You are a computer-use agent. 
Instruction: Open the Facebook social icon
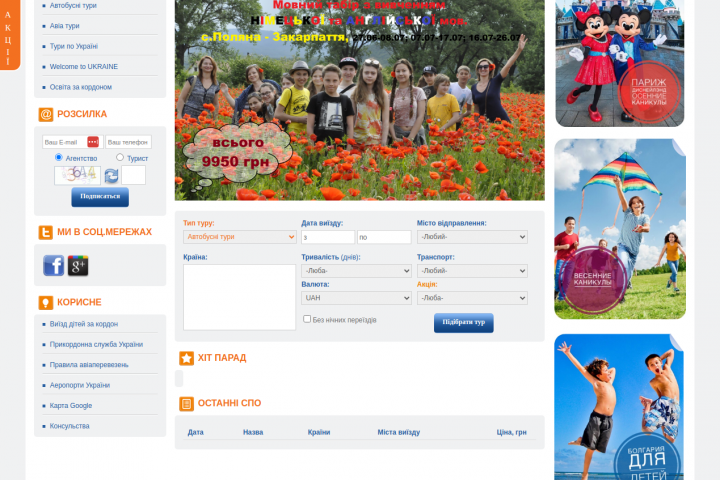54,265
